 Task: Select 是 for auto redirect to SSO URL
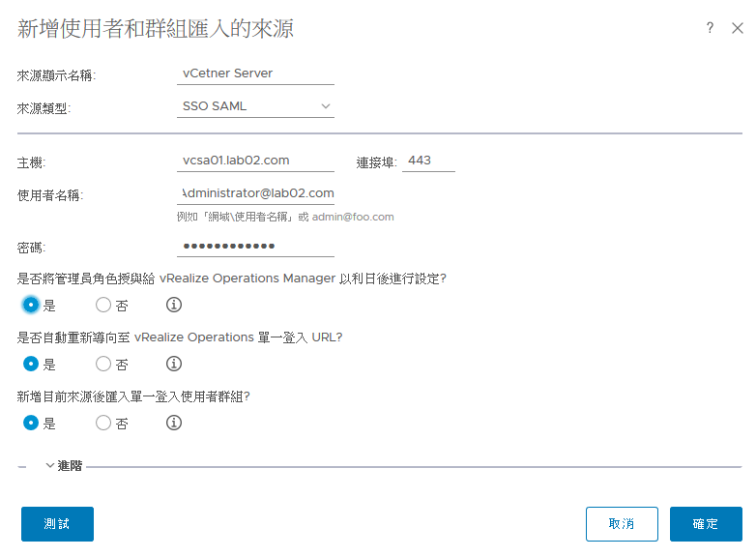[x=31, y=364]
